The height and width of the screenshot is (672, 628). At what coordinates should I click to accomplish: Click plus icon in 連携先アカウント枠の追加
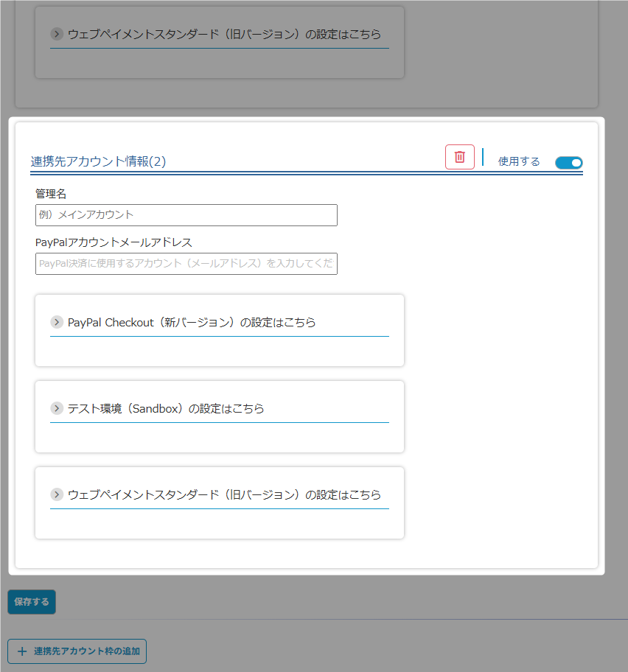pyautogui.click(x=22, y=651)
